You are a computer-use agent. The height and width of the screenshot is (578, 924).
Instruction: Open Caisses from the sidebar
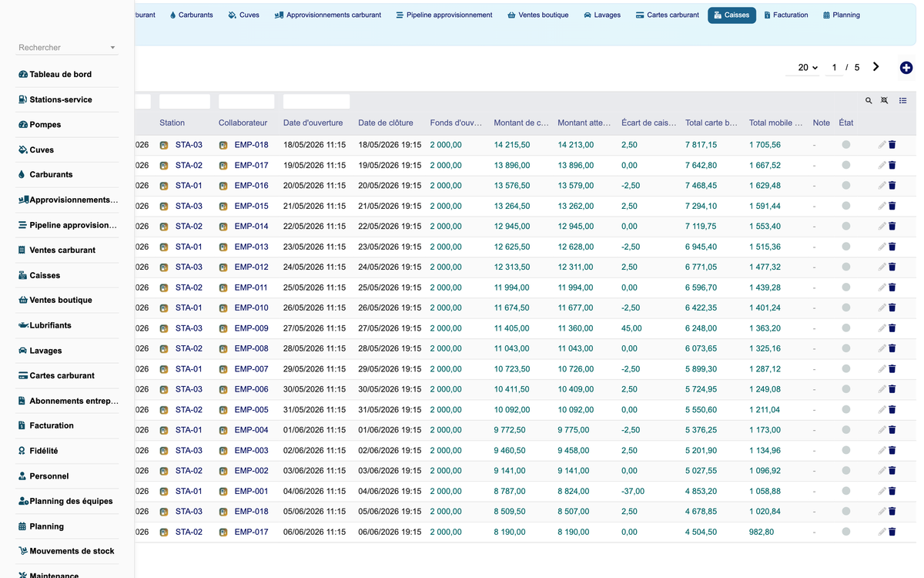tap(39, 275)
